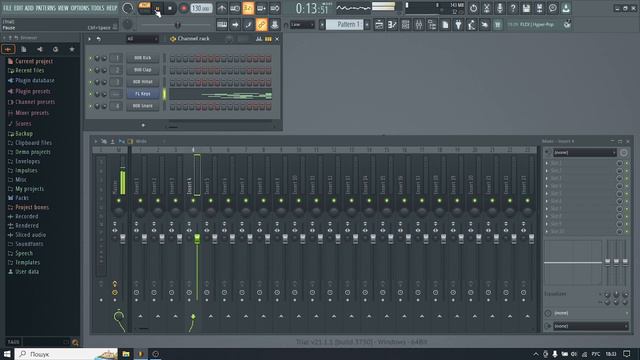
Task: Click the stop playback button
Action: 170,8
